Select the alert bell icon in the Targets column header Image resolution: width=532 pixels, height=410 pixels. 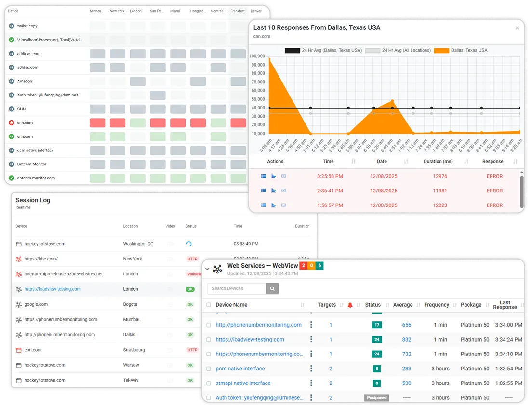tap(351, 305)
